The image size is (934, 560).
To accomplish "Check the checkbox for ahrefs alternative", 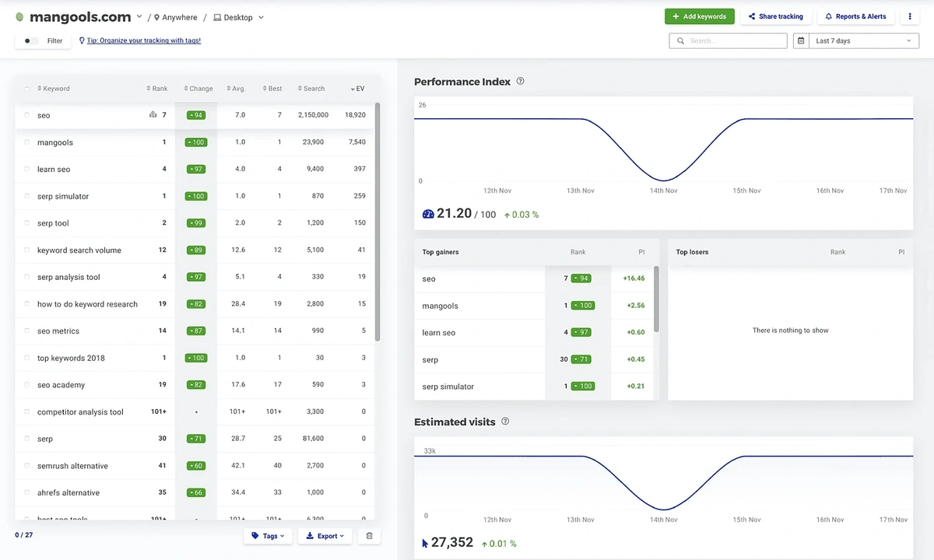I will tap(27, 493).
